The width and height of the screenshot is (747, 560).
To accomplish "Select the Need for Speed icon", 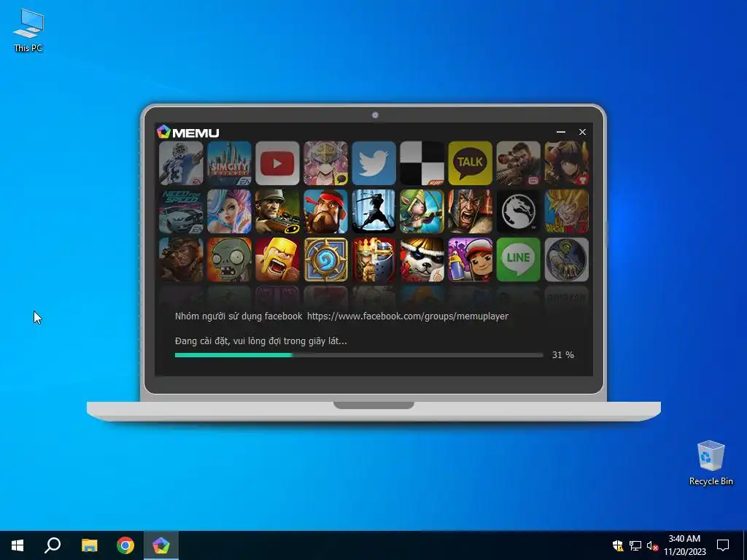I will (181, 211).
